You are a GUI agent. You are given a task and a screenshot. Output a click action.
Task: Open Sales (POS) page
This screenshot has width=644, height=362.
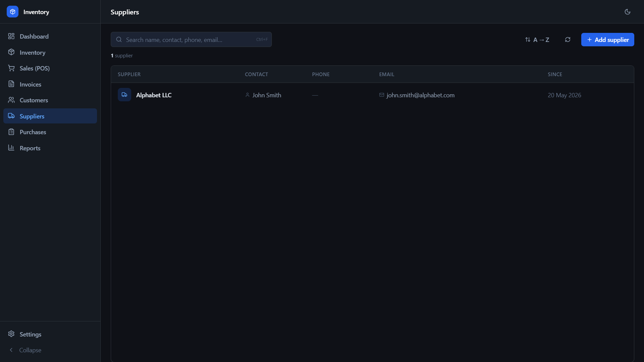(50, 68)
